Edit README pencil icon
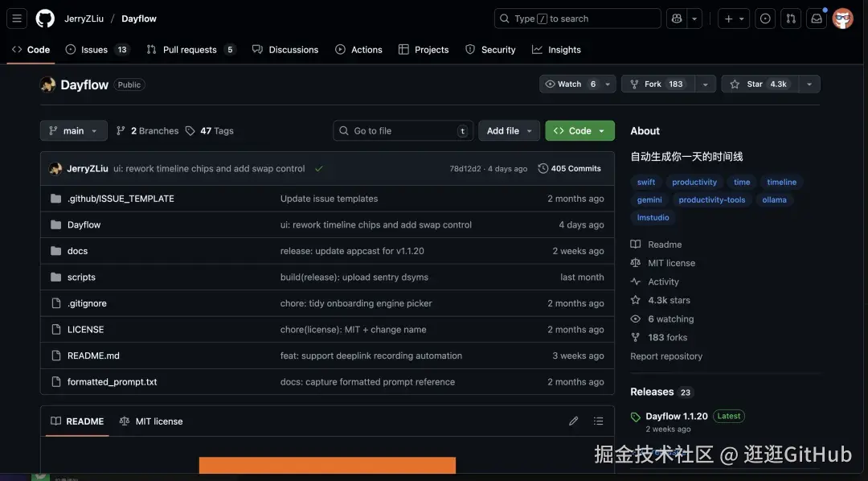The image size is (868, 481). pyautogui.click(x=574, y=421)
